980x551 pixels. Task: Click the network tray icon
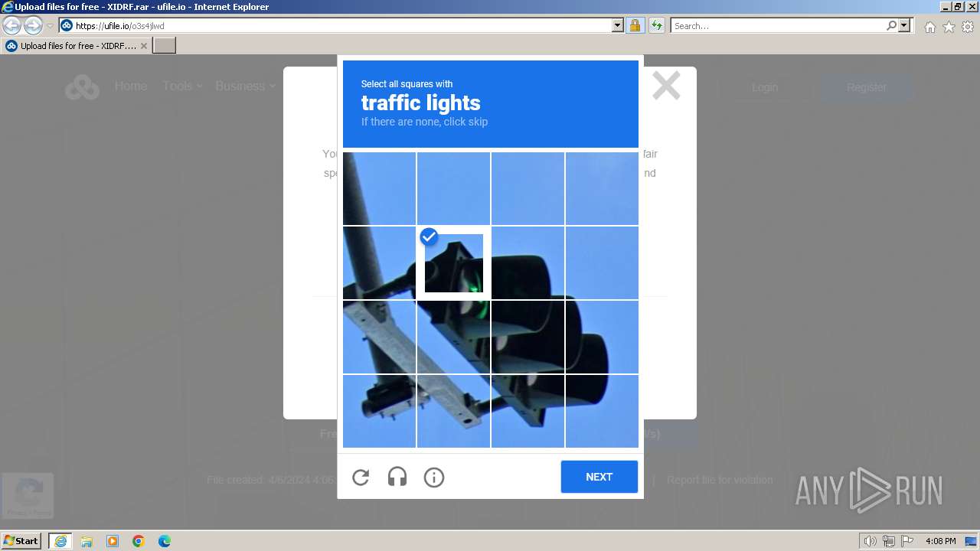(889, 541)
